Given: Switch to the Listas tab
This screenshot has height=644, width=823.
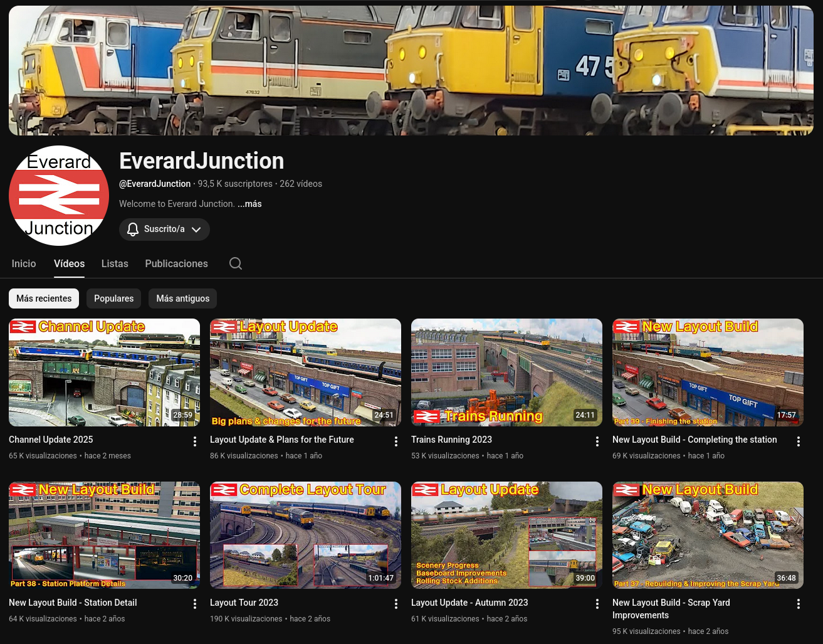Looking at the screenshot, I should [x=115, y=264].
